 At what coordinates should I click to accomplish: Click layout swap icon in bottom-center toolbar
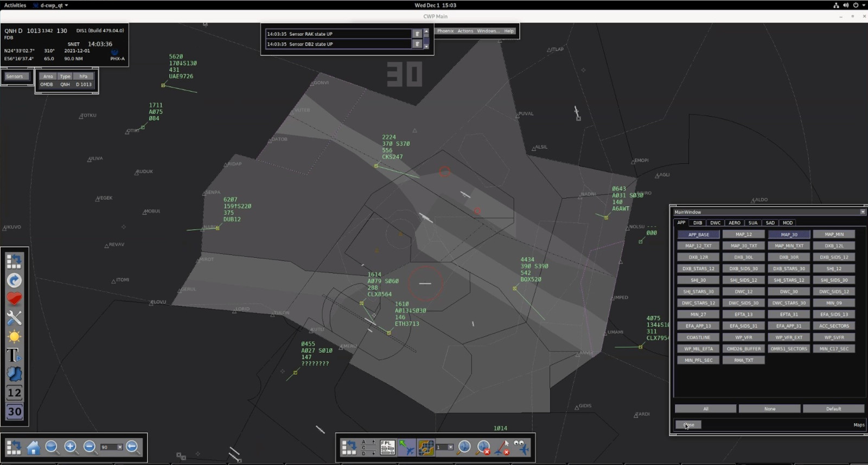[x=348, y=447]
